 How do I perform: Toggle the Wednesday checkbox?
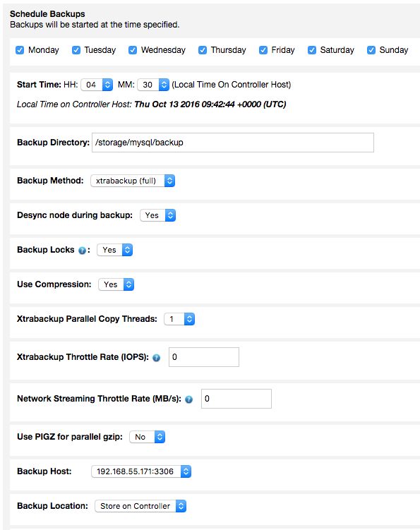(133, 50)
